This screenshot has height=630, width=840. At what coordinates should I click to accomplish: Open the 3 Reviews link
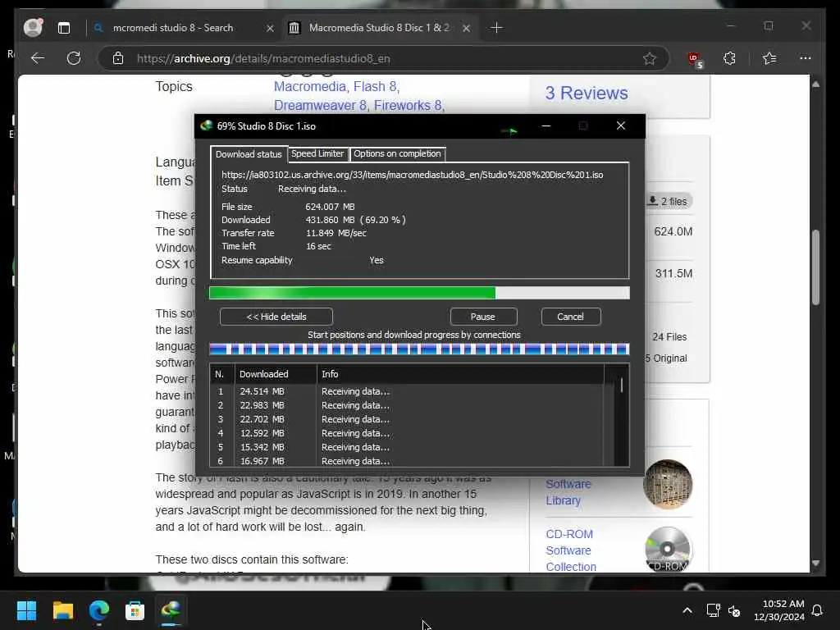[x=587, y=94]
